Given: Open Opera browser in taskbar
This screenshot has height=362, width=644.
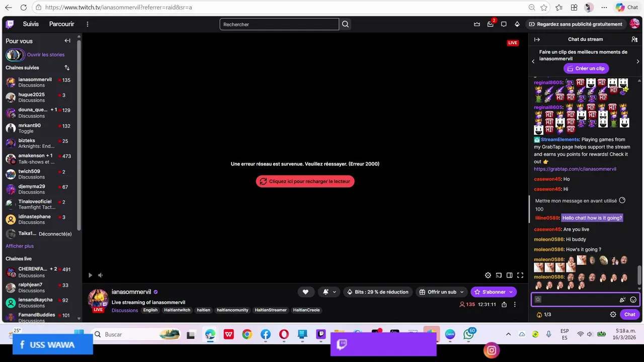Looking at the screenshot, I should point(284,334).
